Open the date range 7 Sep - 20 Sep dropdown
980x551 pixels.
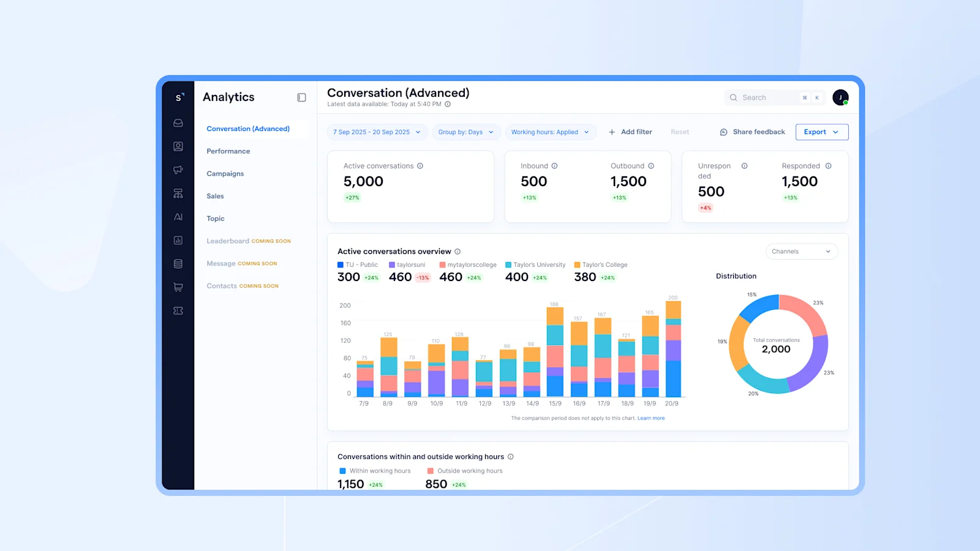(377, 132)
